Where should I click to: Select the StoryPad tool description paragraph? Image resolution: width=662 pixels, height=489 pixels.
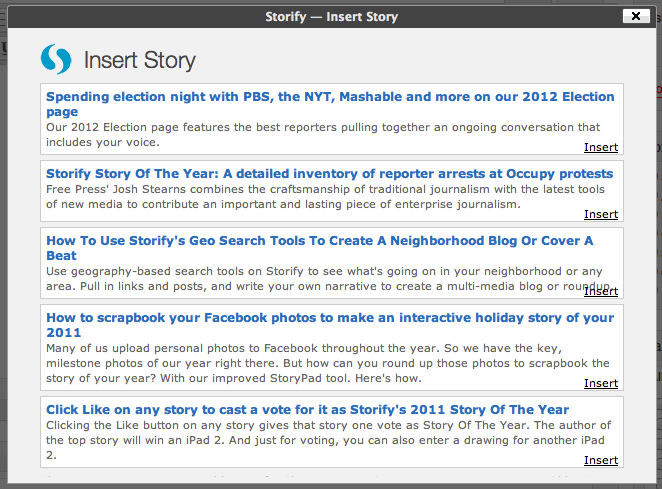pos(328,363)
